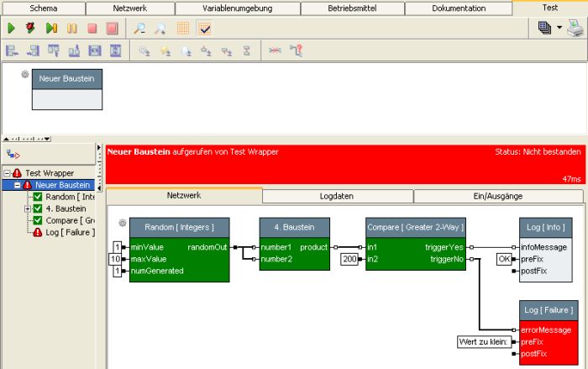588x369 pixels.
Task: Toggle the grid display button
Action: [183, 28]
